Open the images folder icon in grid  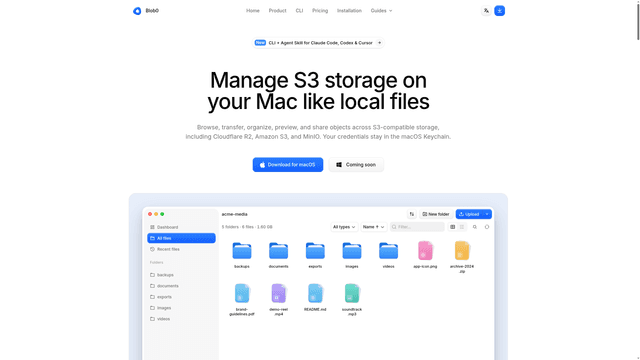point(352,251)
